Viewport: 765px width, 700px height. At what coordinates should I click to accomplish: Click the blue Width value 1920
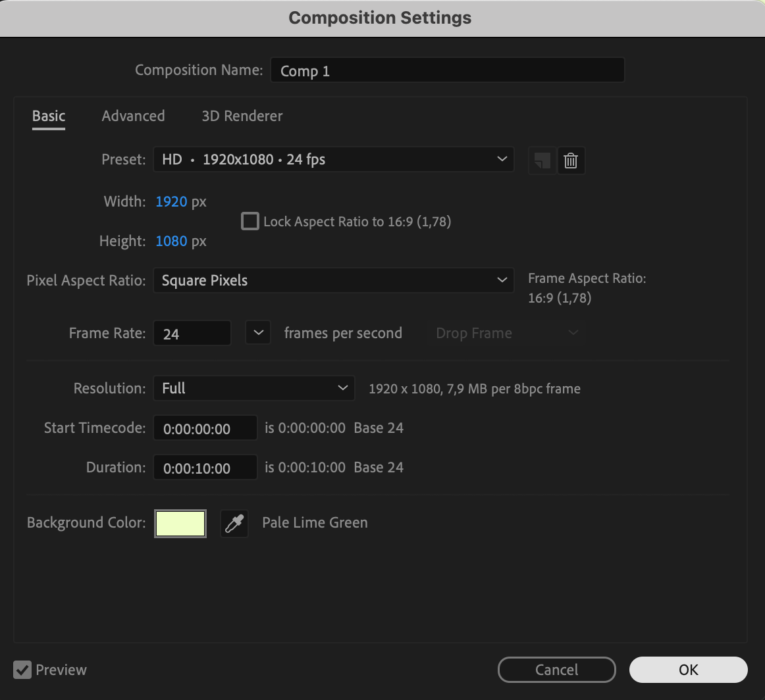coord(171,201)
